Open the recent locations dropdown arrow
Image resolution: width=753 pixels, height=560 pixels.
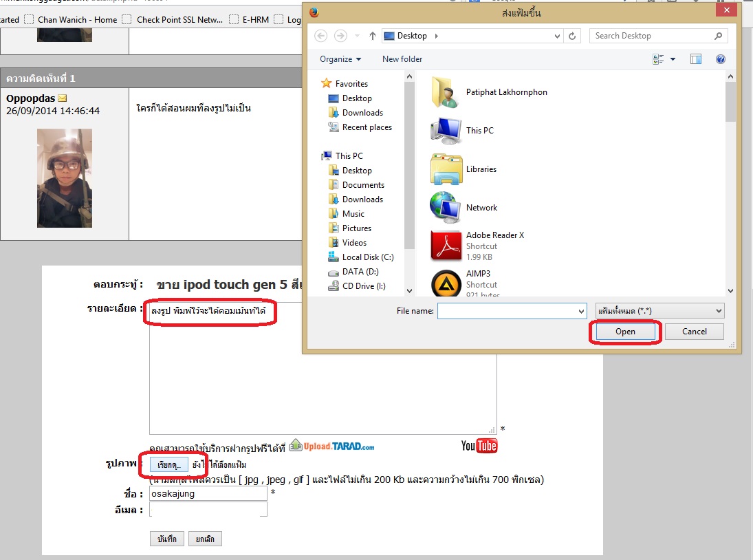point(357,36)
